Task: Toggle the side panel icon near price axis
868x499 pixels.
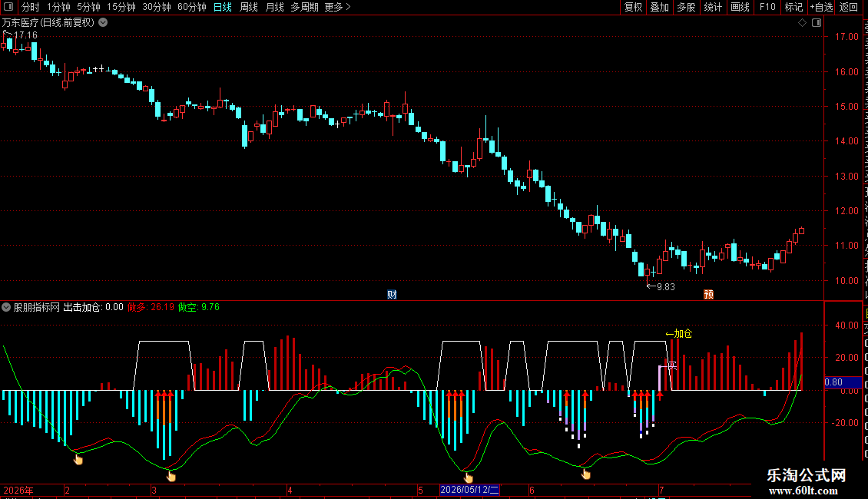Action: pyautogui.click(x=817, y=23)
